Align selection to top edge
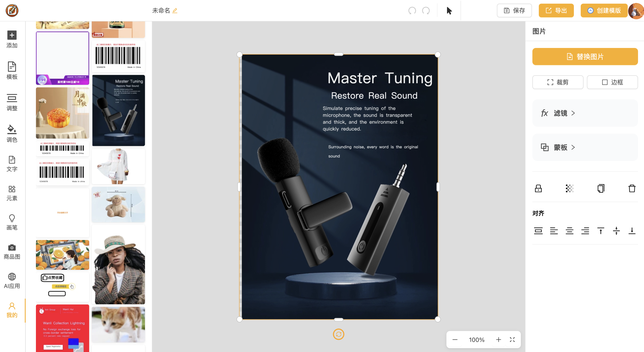644x352 pixels. tap(601, 231)
